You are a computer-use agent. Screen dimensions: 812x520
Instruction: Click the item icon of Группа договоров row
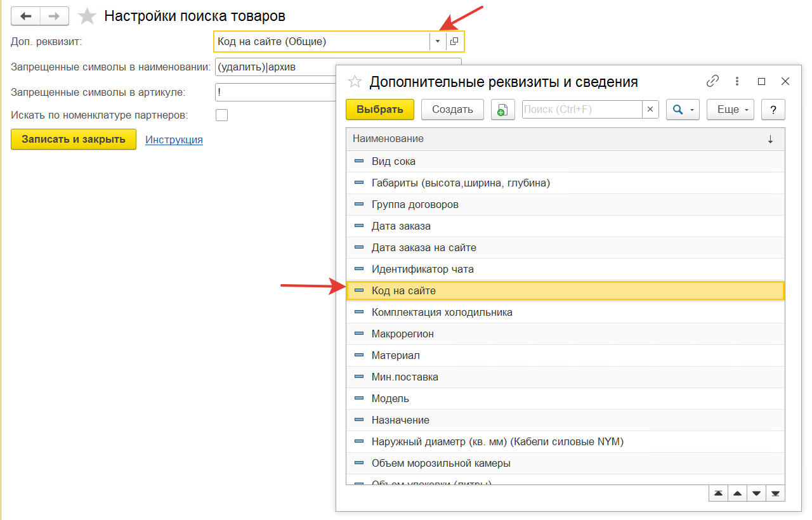tap(359, 204)
